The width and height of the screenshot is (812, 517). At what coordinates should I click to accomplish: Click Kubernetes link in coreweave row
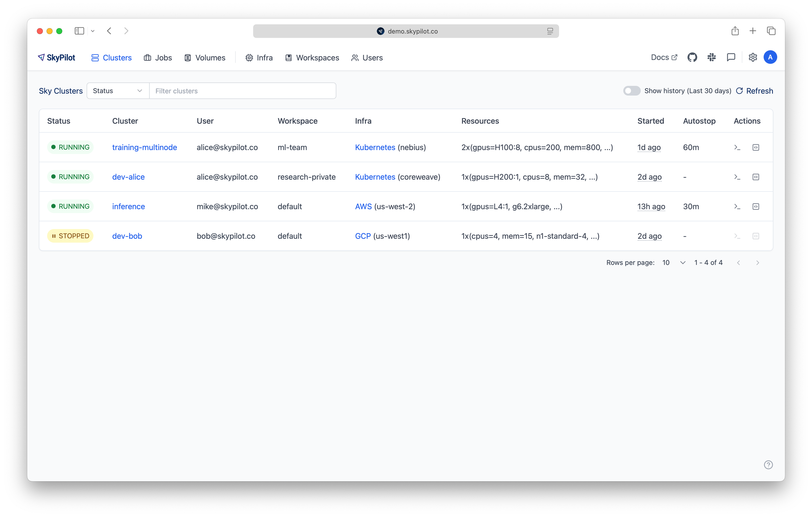(x=375, y=177)
